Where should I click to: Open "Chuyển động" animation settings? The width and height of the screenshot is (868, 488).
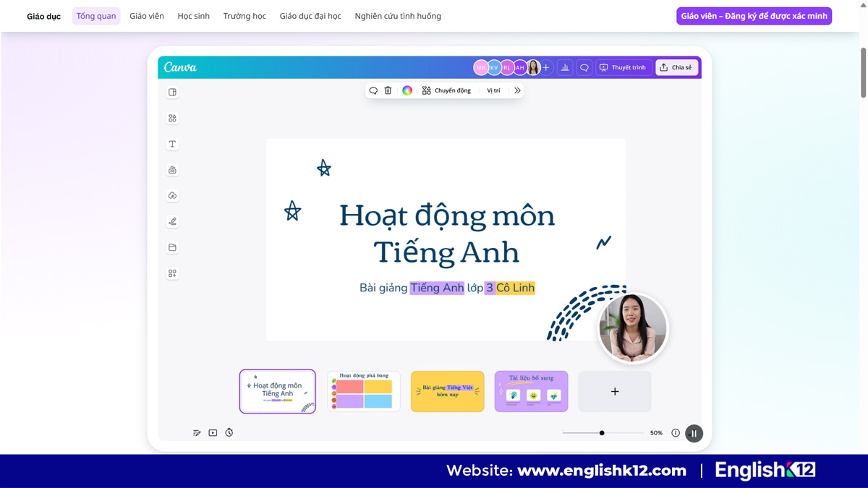pos(447,90)
